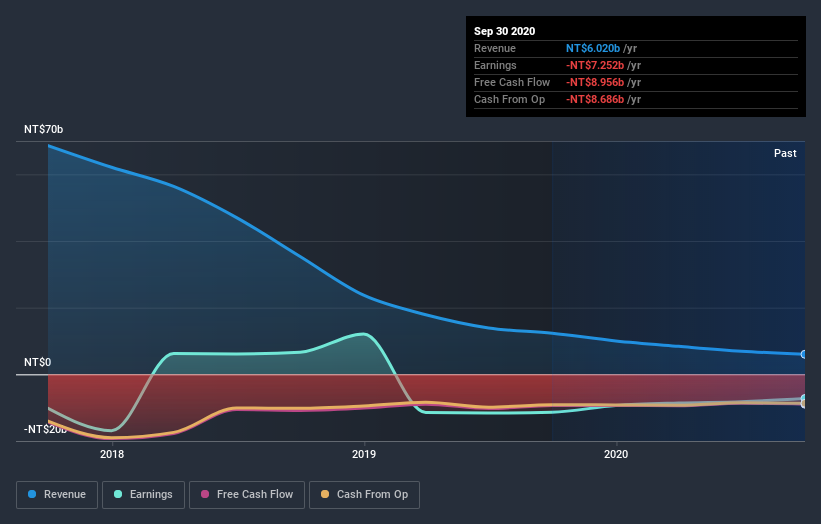Toggle the Revenue legend series

pyautogui.click(x=57, y=495)
